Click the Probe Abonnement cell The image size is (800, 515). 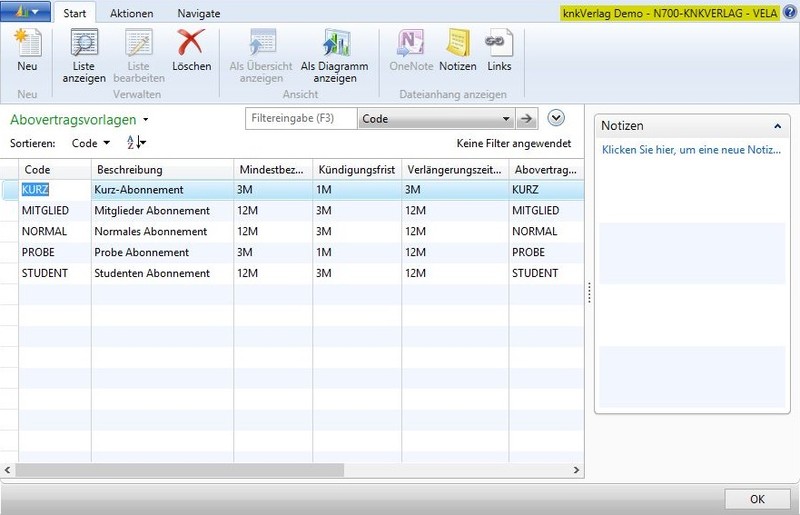pyautogui.click(x=162, y=252)
